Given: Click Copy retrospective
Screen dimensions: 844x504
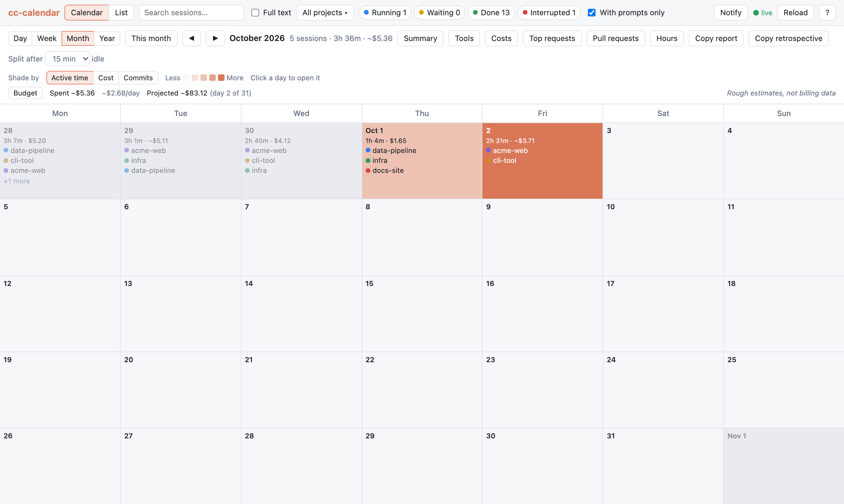Looking at the screenshot, I should [788, 38].
